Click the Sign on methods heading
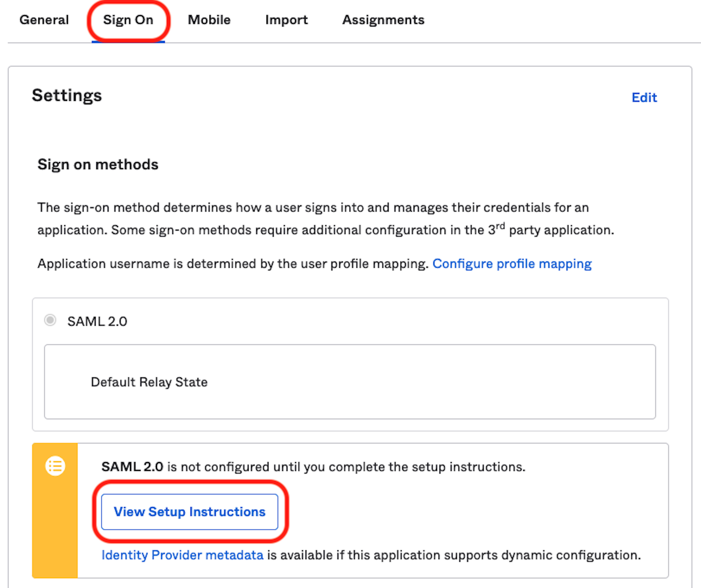The height and width of the screenshot is (588, 701). pos(98,165)
